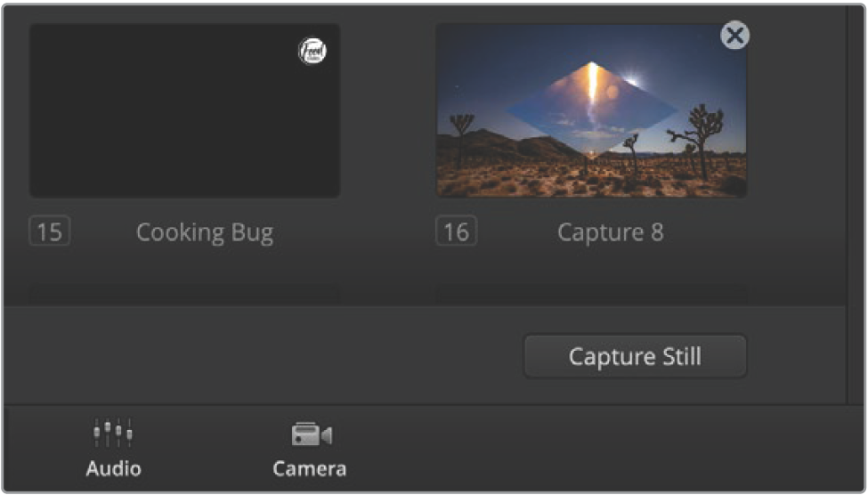The image size is (868, 495).
Task: Remove Capture 8 using the X icon
Action: (734, 36)
